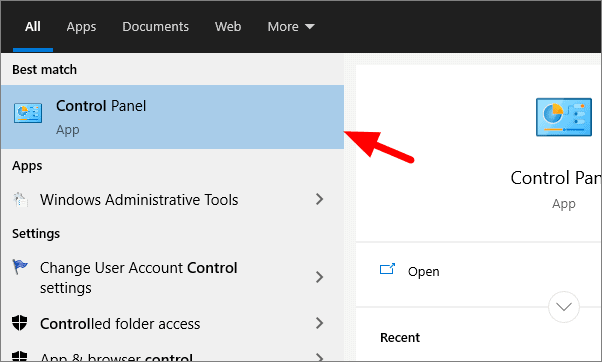
Task: Switch to the All search tab
Action: point(33,26)
